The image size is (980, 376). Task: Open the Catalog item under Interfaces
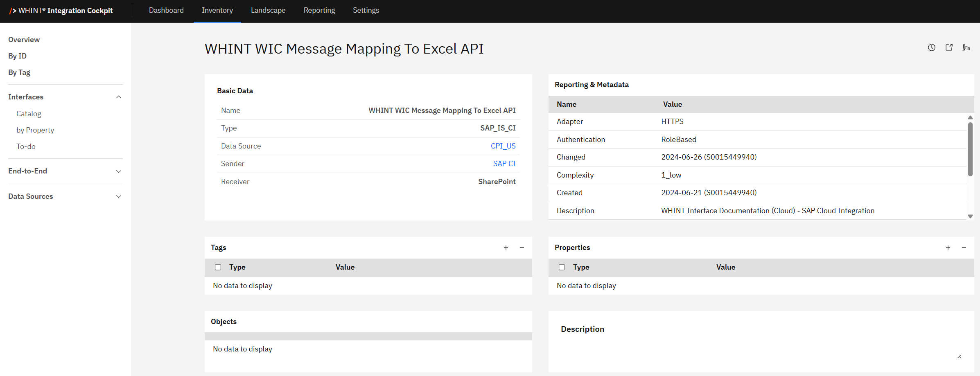coord(29,114)
